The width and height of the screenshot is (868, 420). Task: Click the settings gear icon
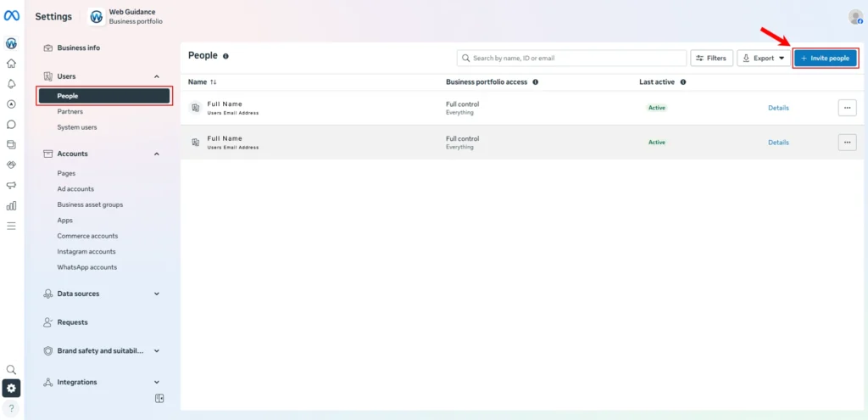pyautogui.click(x=11, y=388)
